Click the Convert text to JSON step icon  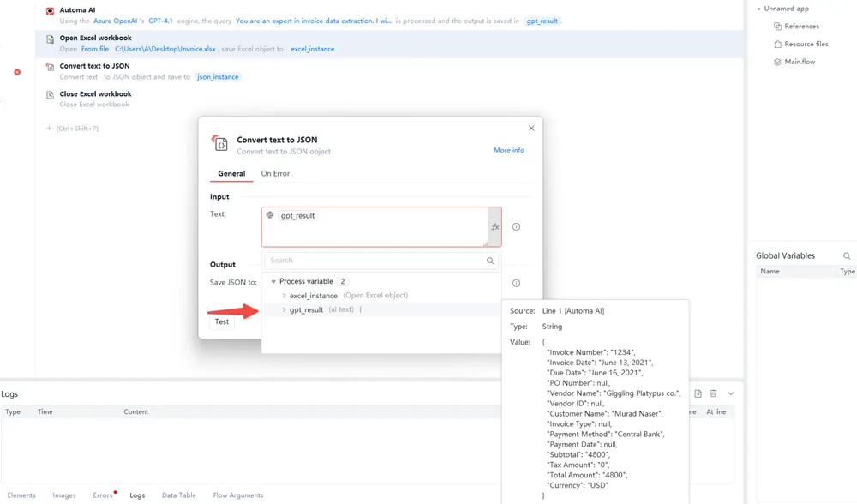click(x=50, y=66)
